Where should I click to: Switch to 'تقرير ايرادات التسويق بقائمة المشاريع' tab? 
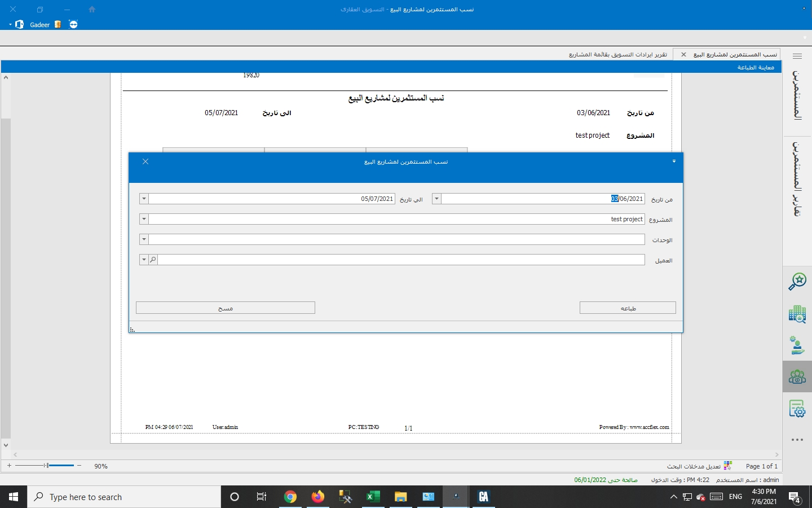coord(617,55)
